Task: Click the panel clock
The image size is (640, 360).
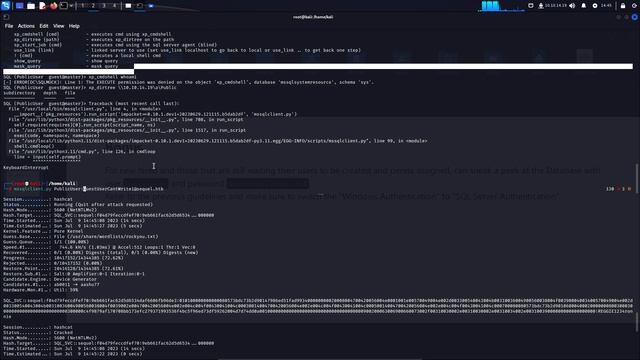Action: coord(606,6)
